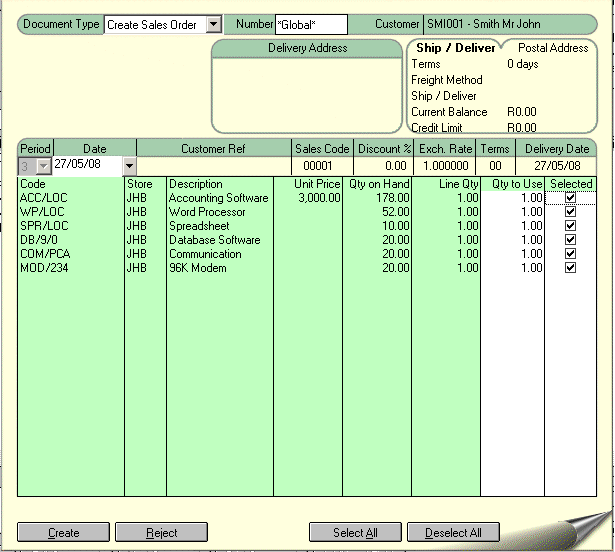Click the Qty on Hand value 52.00
615x552 pixels.
(396, 212)
